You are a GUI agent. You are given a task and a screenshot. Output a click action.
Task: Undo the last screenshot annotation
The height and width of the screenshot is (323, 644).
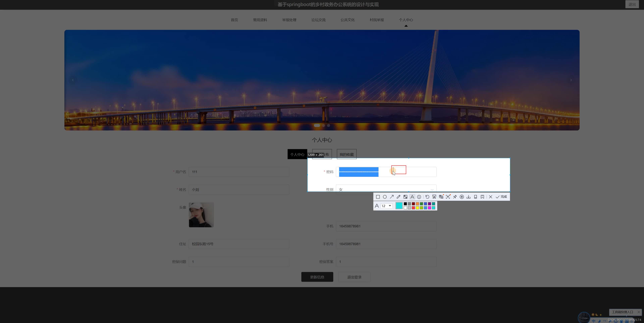coord(427,197)
